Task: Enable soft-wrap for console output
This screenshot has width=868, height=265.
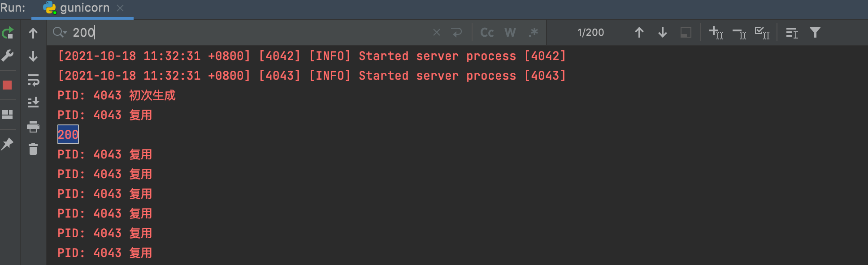Action: tap(33, 81)
